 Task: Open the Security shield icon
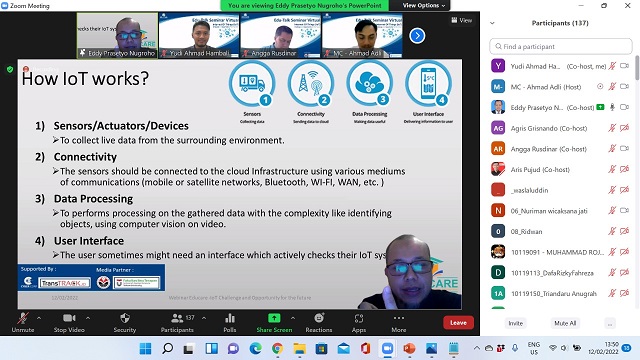[x=125, y=318]
